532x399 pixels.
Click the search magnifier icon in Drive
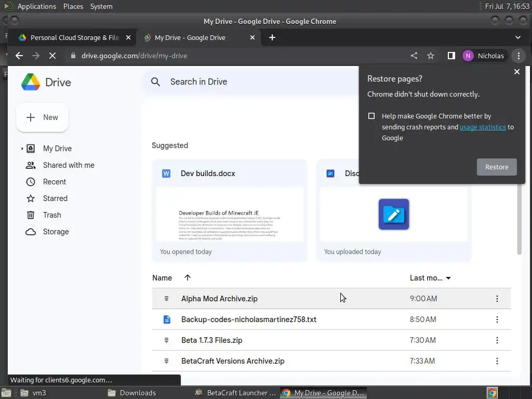155,82
